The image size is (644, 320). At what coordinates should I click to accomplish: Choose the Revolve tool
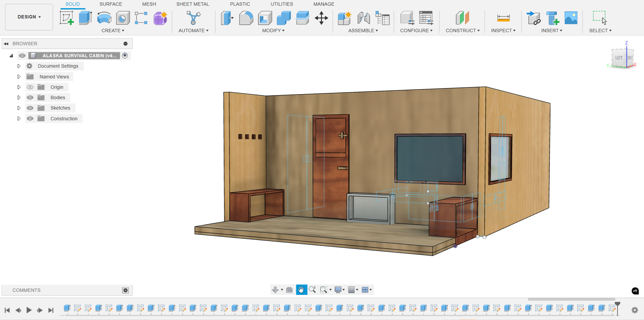pyautogui.click(x=104, y=18)
